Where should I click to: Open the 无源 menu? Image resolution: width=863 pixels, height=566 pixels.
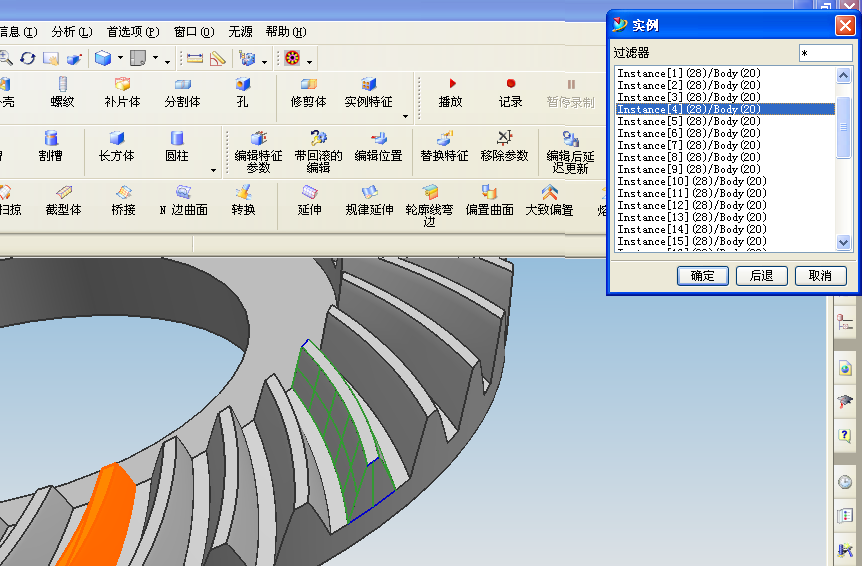click(x=240, y=32)
